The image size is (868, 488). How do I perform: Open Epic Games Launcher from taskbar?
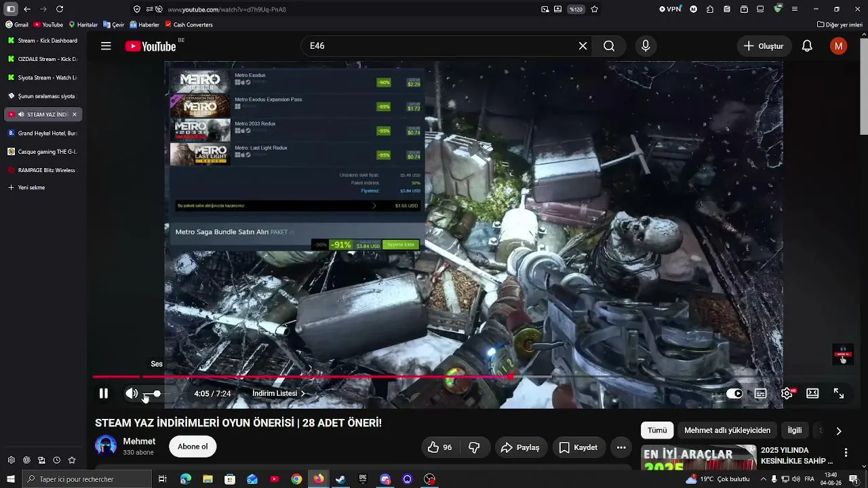click(x=363, y=479)
